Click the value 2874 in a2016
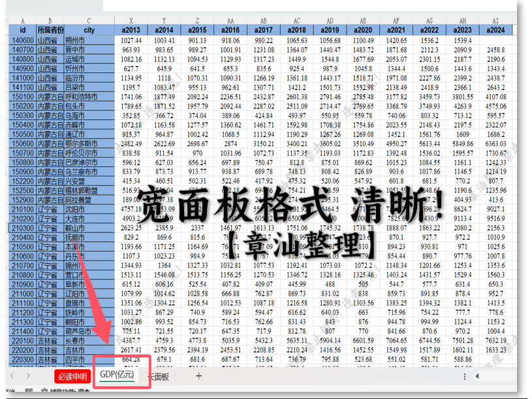Screen dimensions: 532x399 [230, 144]
